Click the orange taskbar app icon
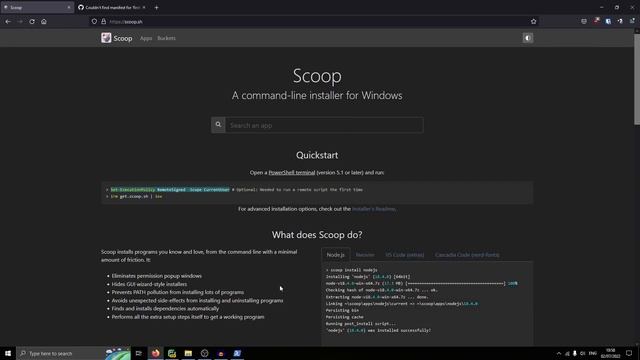The height and width of the screenshot is (360, 640). click(221, 353)
